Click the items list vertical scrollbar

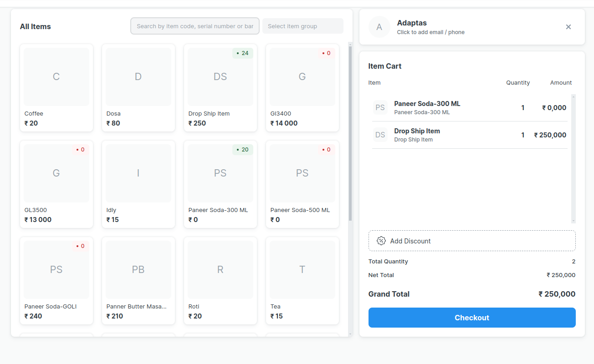pyautogui.click(x=350, y=134)
